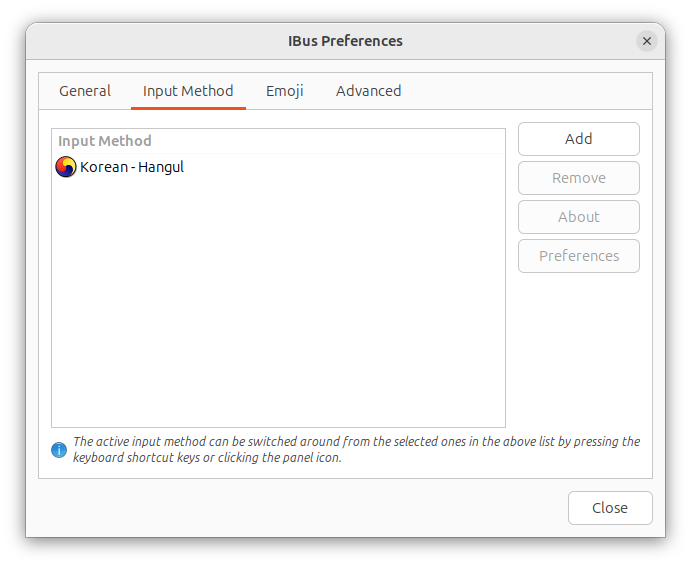Screen dimensions: 691x566
Task: Click the IBus Preferences title text
Action: tap(345, 41)
